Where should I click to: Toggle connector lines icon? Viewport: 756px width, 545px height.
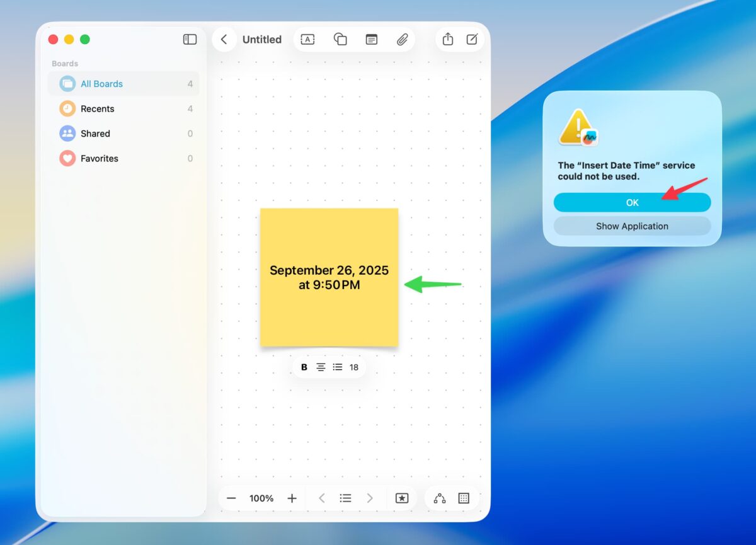pyautogui.click(x=440, y=498)
